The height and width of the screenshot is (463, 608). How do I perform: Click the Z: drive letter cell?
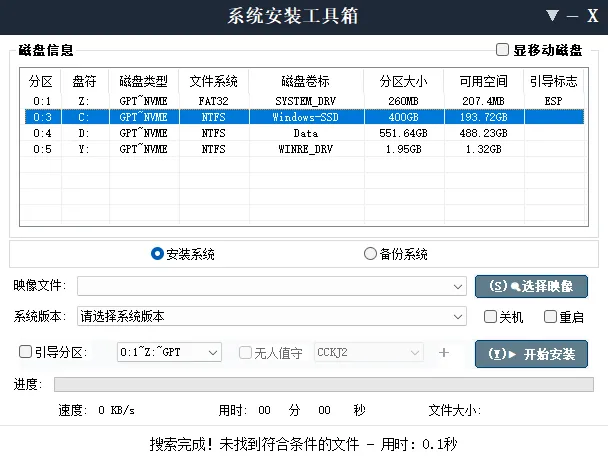(x=84, y=101)
